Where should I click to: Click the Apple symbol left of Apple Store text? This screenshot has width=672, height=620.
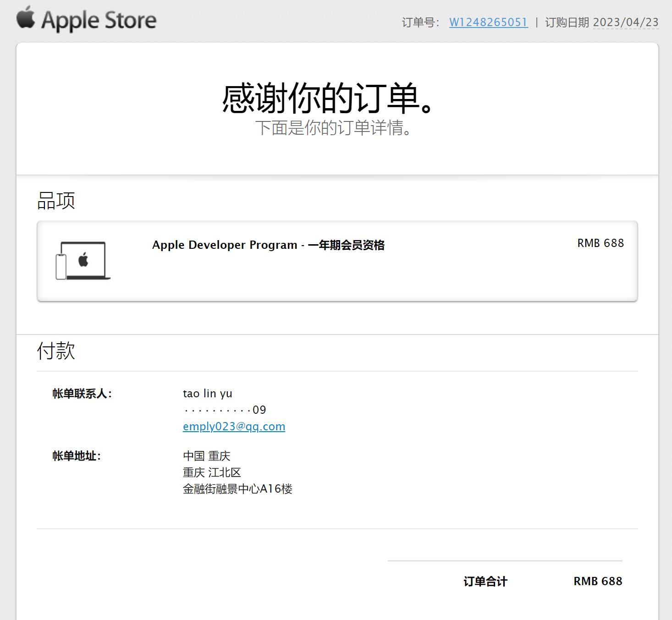(x=26, y=19)
